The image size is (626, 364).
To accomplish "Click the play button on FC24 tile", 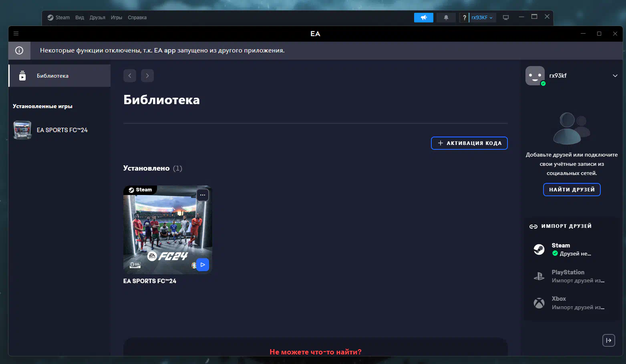I will pyautogui.click(x=203, y=265).
